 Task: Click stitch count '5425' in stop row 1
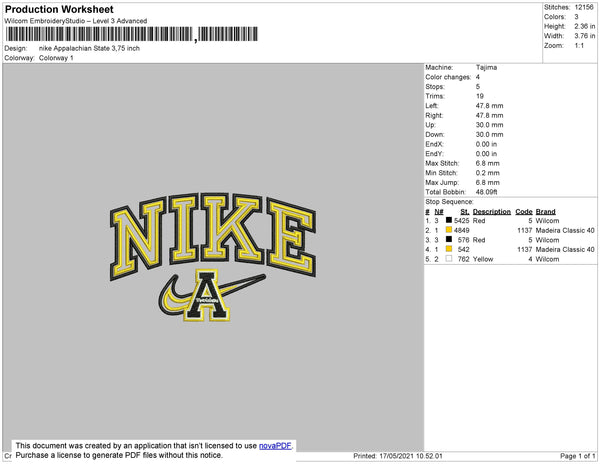click(461, 221)
